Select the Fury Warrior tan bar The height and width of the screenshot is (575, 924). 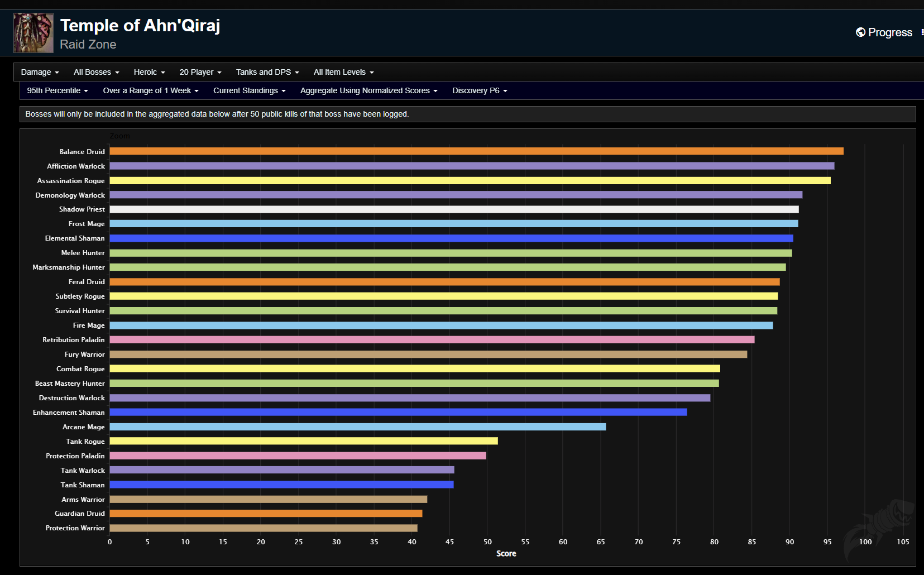point(428,354)
